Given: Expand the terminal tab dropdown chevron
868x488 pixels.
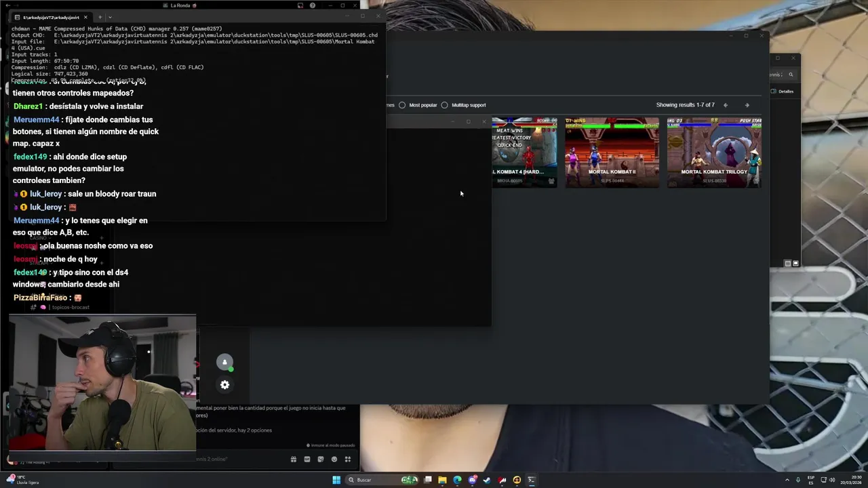Looking at the screenshot, I should point(110,17).
